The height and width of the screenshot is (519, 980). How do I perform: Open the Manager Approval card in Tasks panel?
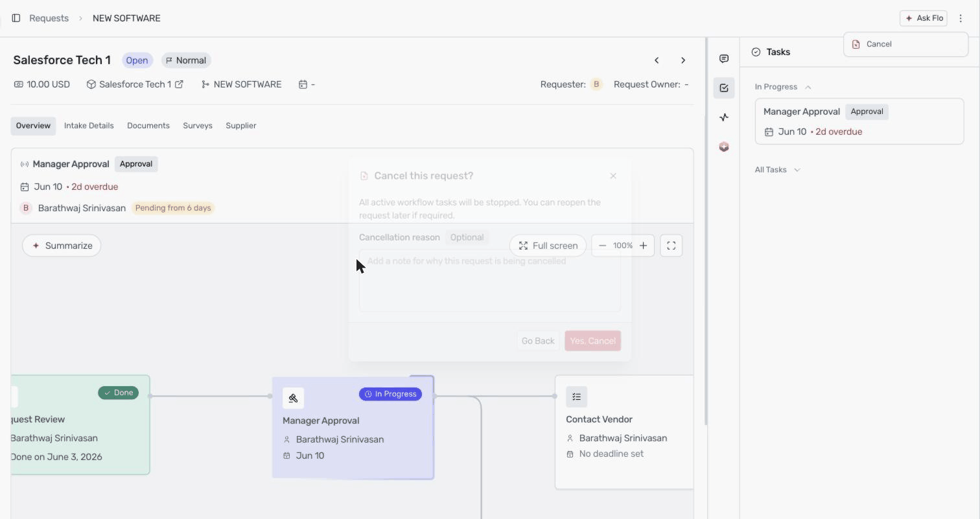click(859, 121)
